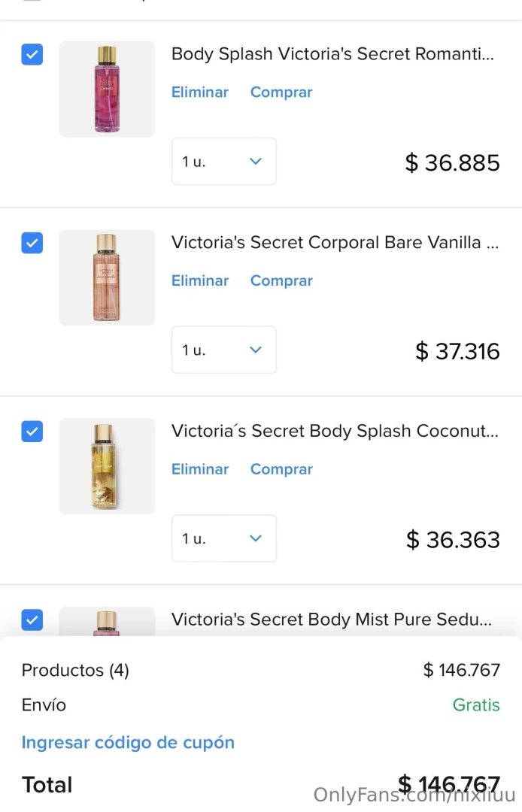Click Comprar for Romantic body splash
The width and height of the screenshot is (522, 812).
tap(281, 92)
